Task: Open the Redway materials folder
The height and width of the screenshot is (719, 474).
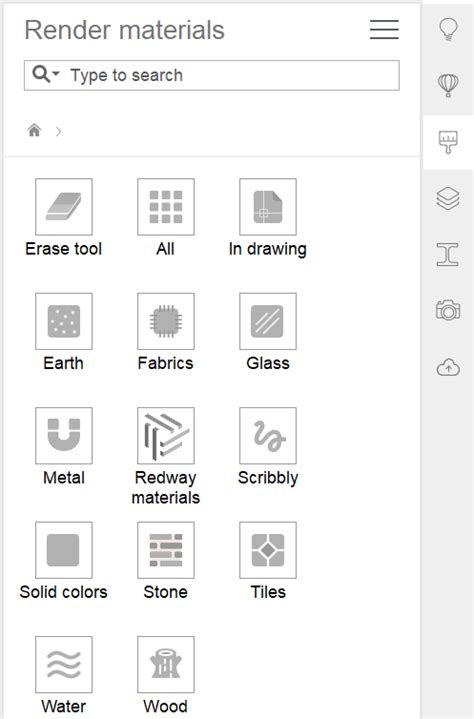Action: pyautogui.click(x=166, y=436)
